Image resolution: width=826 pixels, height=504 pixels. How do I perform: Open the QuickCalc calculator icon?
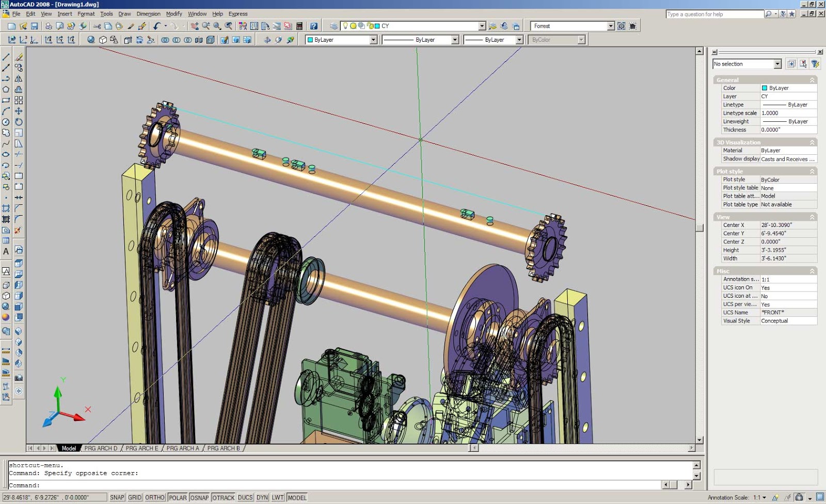(x=299, y=26)
